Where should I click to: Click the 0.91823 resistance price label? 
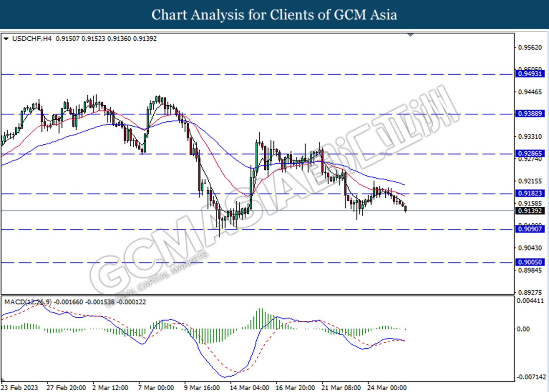[530, 193]
